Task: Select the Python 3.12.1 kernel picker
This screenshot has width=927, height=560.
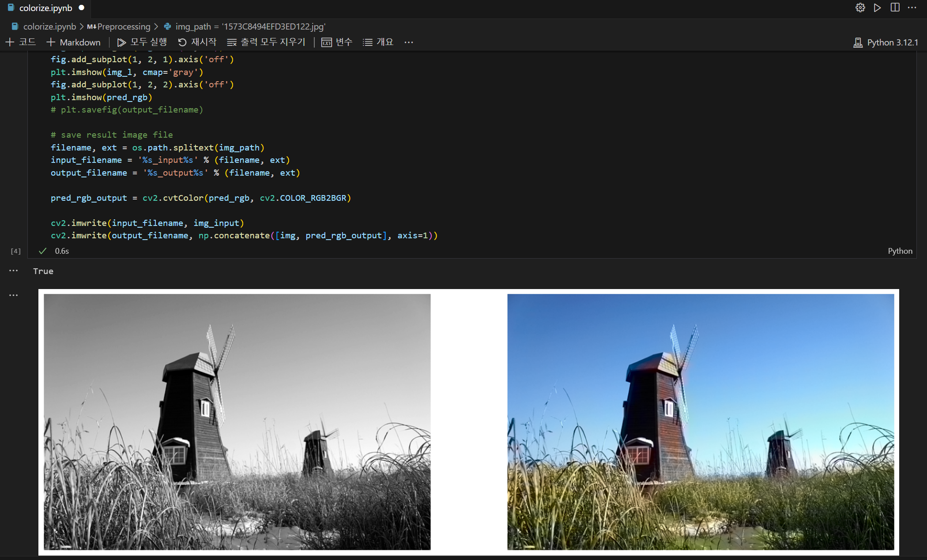Action: pyautogui.click(x=886, y=42)
